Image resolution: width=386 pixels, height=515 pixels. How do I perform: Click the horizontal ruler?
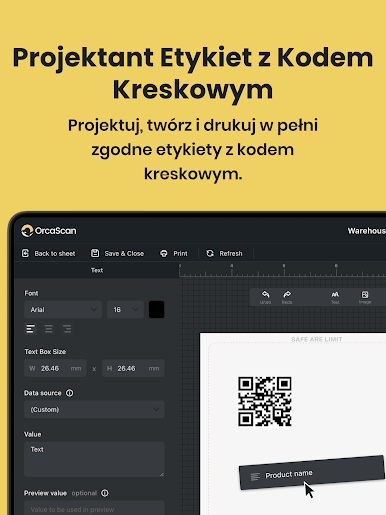(x=282, y=270)
